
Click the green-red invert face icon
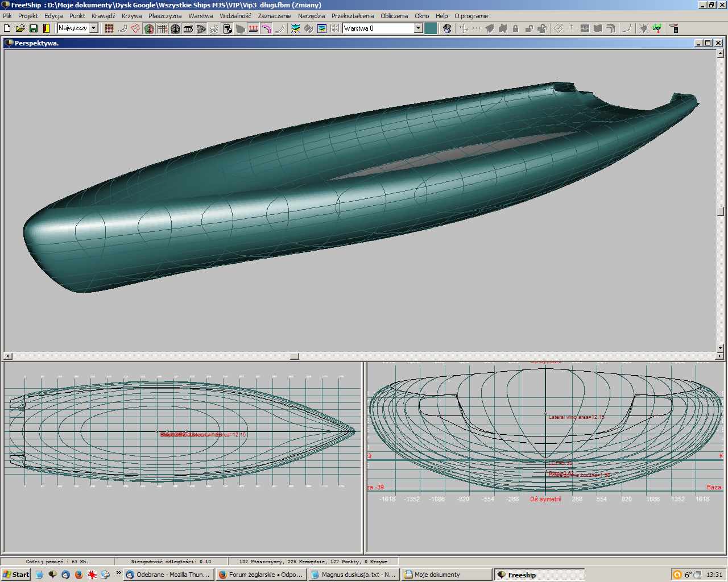657,28
